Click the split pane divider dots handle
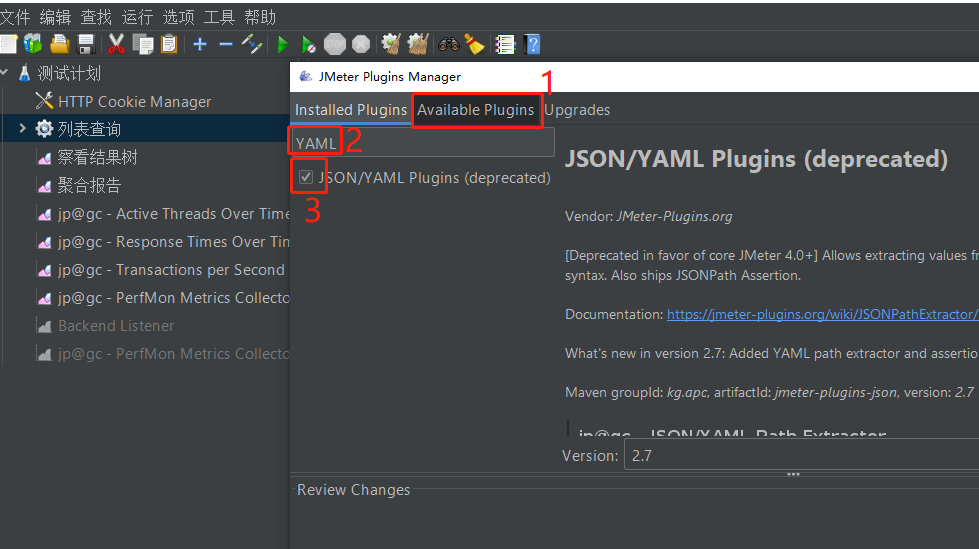Screen dimensions: 979x549 [794, 475]
